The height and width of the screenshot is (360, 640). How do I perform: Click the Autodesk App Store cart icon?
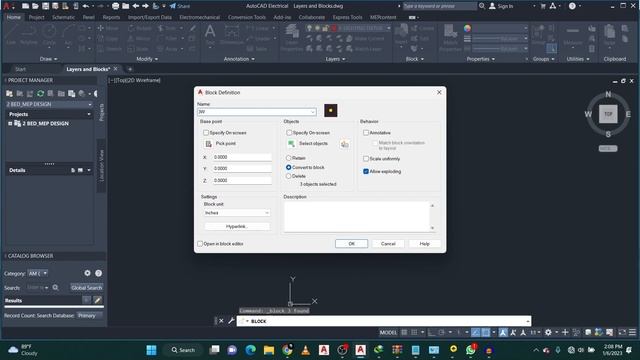coord(543,6)
